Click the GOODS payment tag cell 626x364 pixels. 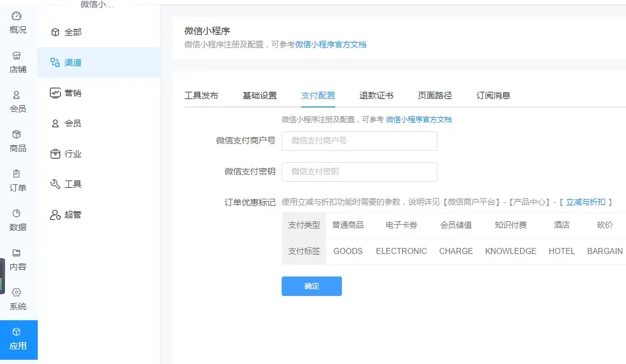[348, 251]
